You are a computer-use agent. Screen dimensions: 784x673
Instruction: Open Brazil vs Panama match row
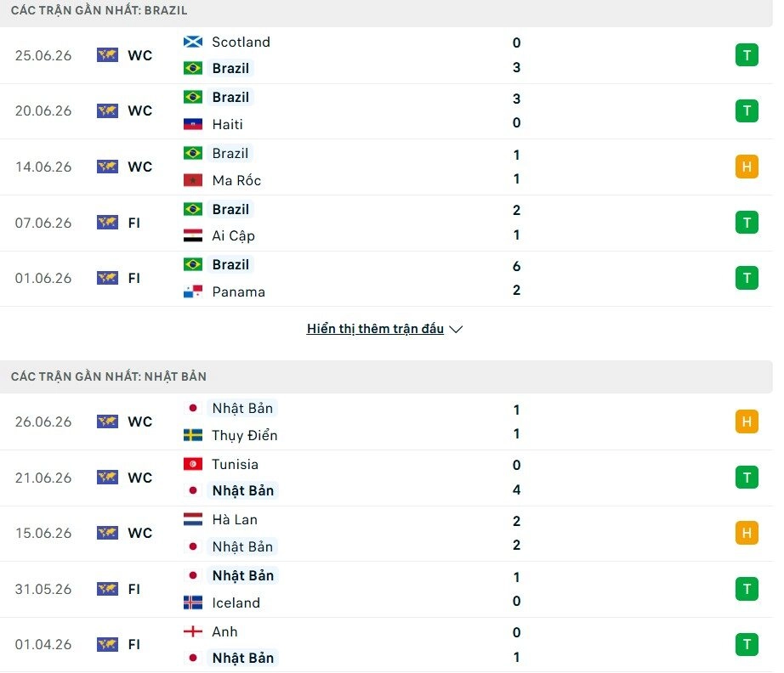[386, 279]
